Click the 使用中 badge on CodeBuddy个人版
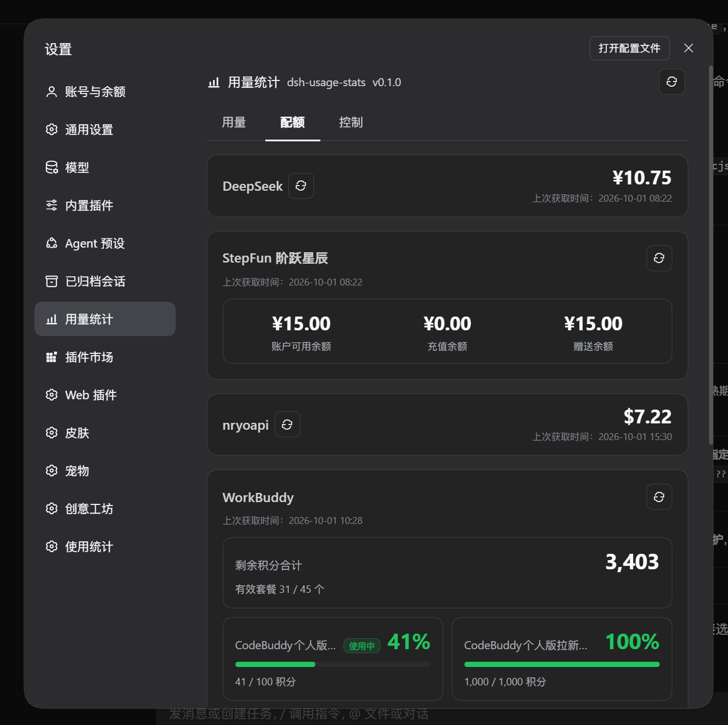This screenshot has width=728, height=725. tap(362, 646)
